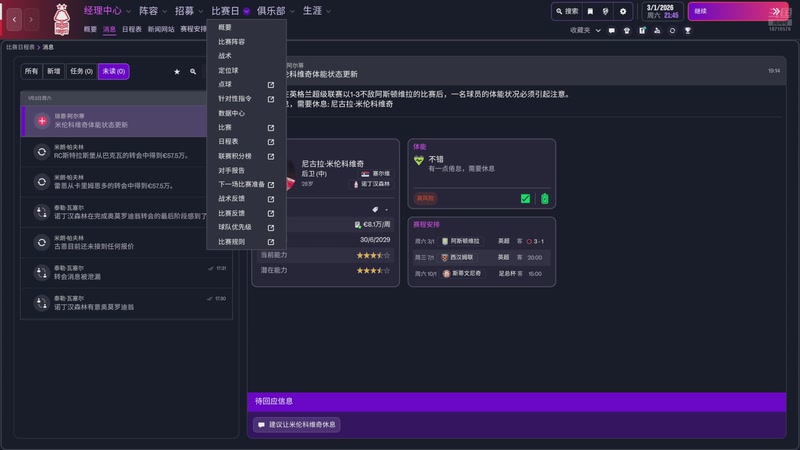Click the pop-out icon next to 针对性指令

click(271, 99)
